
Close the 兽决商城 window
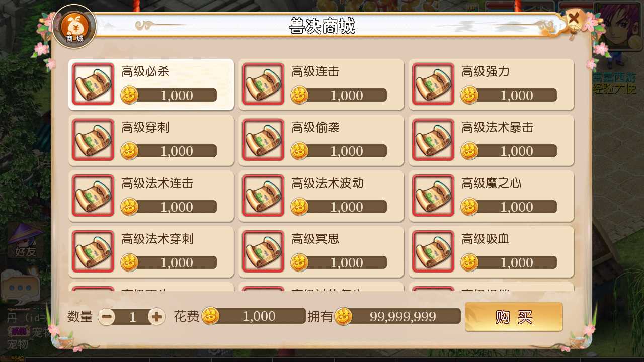pyautogui.click(x=575, y=21)
